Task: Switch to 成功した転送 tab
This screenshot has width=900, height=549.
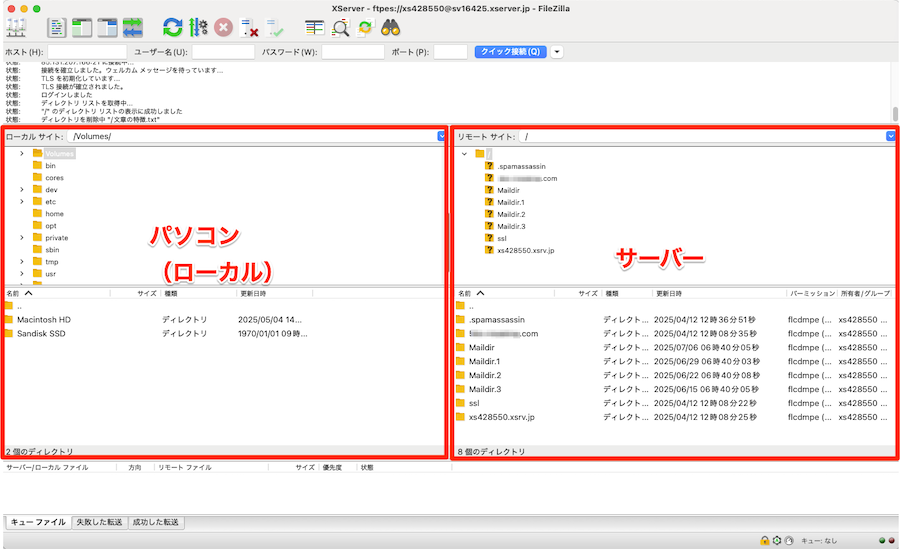Action: pyautogui.click(x=156, y=522)
